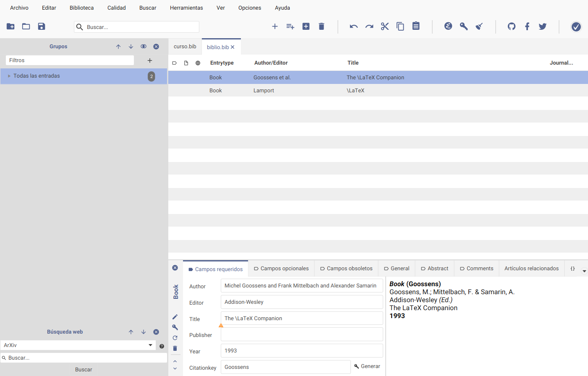Open the Facebook icon link
This screenshot has width=588, height=376.
(x=527, y=26)
